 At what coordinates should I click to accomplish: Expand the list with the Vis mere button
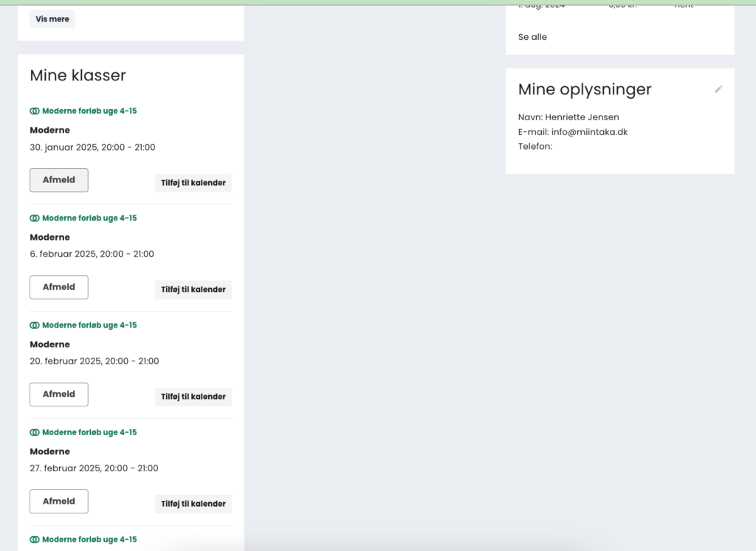coord(52,19)
